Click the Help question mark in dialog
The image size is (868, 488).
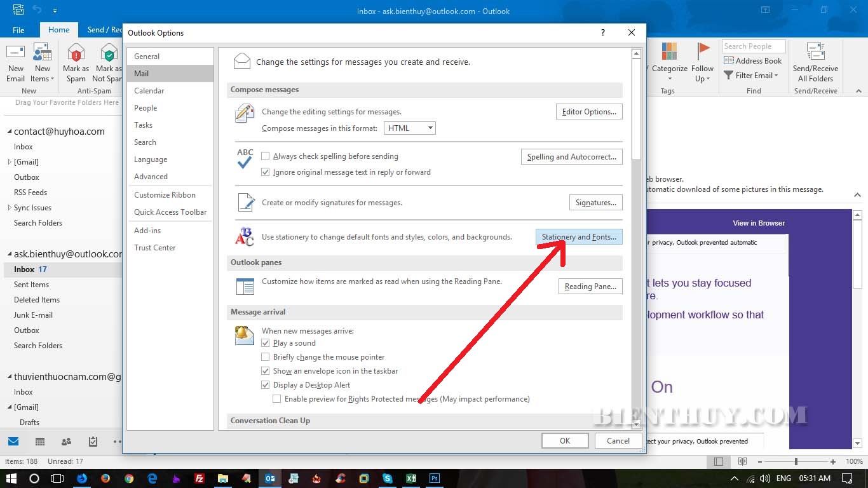(602, 32)
